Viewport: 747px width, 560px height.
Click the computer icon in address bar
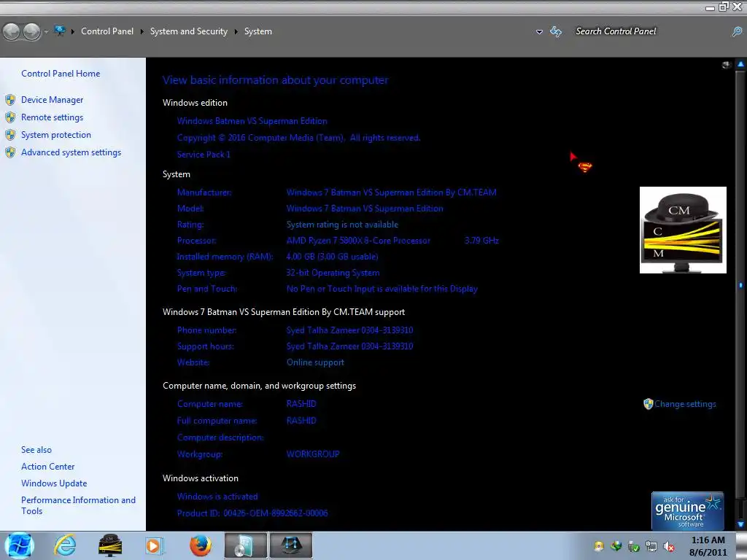60,31
